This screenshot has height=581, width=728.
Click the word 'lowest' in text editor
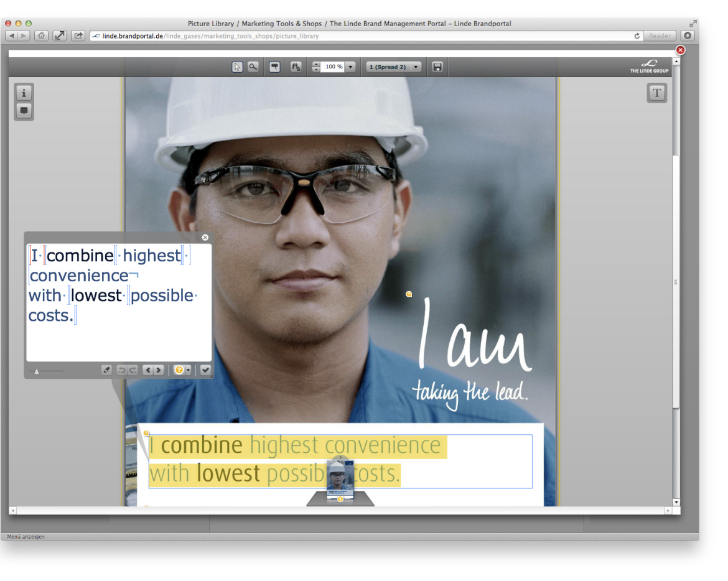(96, 295)
